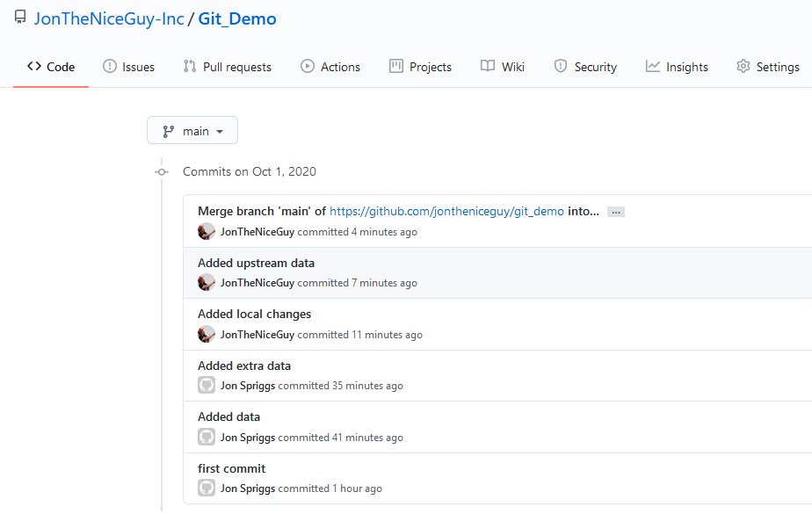Click the branch icon in the main button
This screenshot has height=514, width=812.
(x=169, y=132)
